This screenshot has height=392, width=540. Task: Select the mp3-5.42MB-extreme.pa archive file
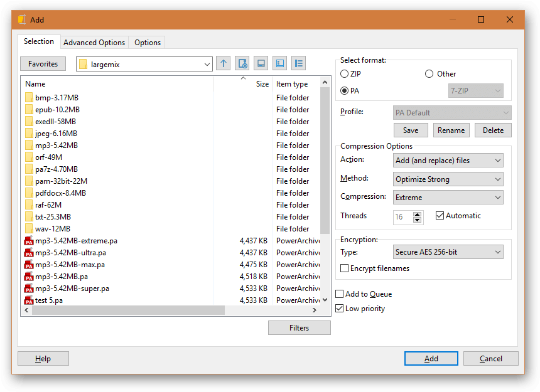76,241
